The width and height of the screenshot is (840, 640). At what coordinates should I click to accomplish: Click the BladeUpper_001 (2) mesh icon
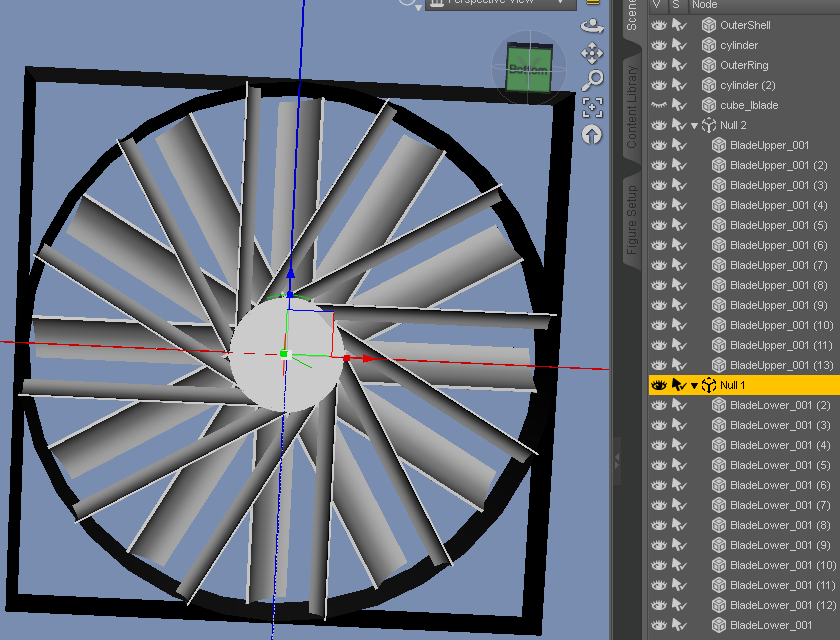tap(719, 165)
